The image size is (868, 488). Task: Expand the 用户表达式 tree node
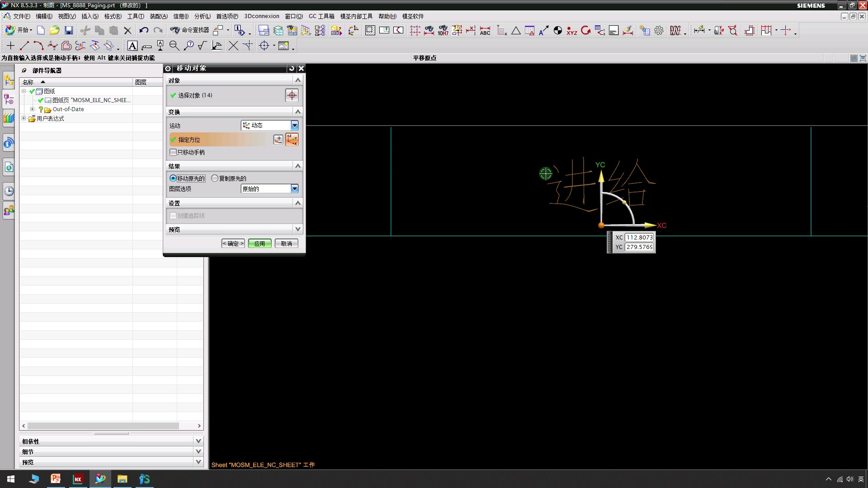tap(24, 118)
